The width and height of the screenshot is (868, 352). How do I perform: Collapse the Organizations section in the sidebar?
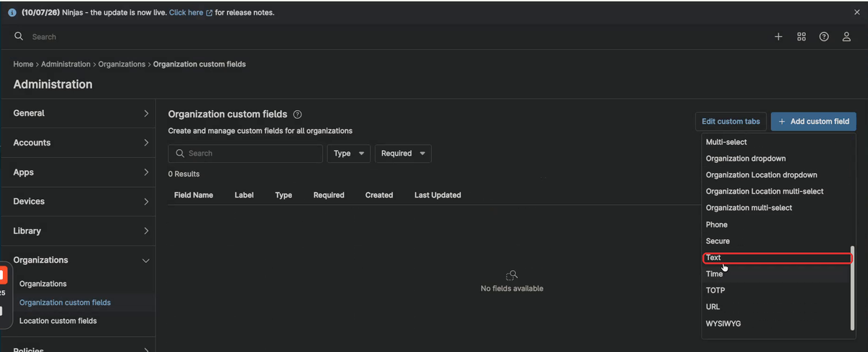tap(78, 260)
